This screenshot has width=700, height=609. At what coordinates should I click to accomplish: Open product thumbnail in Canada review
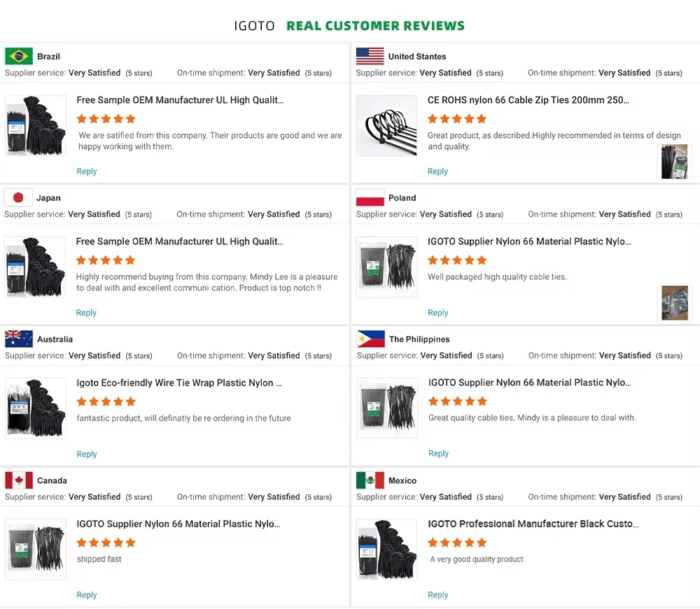(x=36, y=549)
